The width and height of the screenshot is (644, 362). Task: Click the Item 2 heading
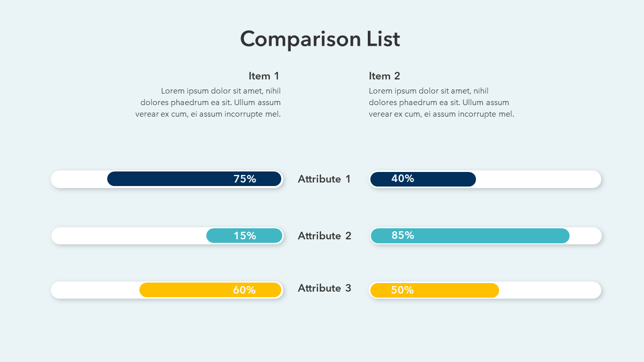coord(384,76)
